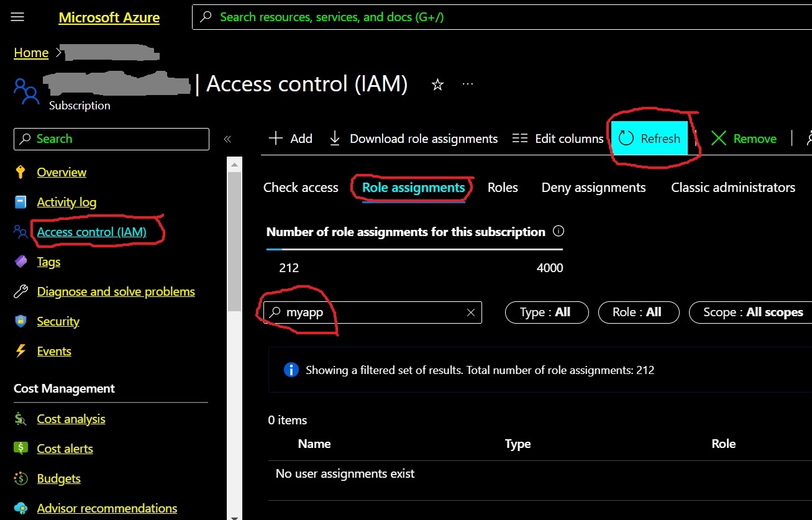Screen dimensions: 812x520
Task: Go to Home breadcrumb
Action: (31, 53)
